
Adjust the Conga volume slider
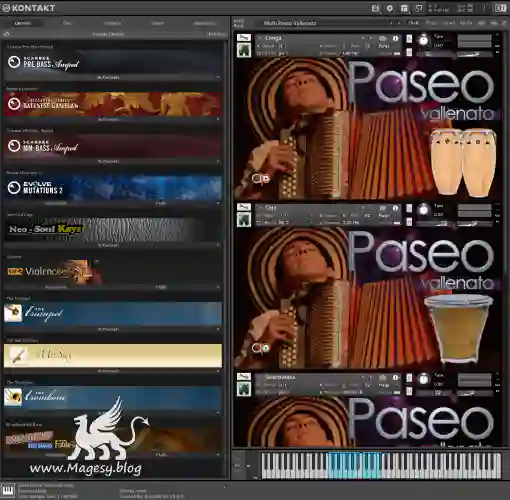[x=474, y=54]
